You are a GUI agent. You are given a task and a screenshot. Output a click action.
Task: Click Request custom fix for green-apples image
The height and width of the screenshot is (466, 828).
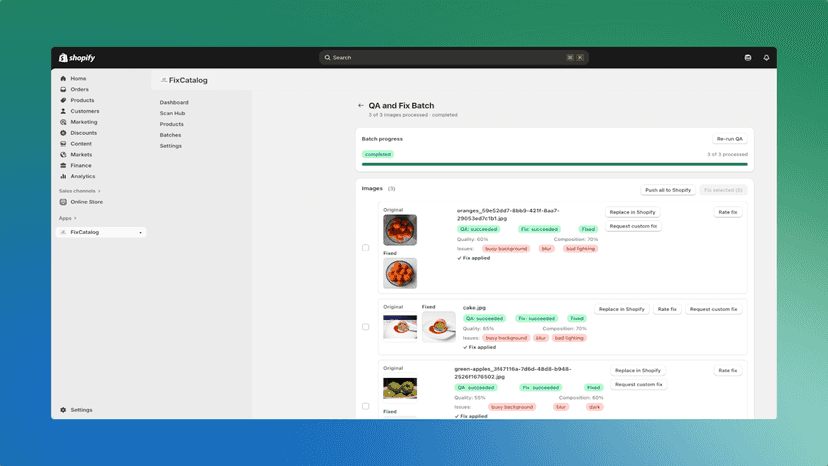coord(638,385)
